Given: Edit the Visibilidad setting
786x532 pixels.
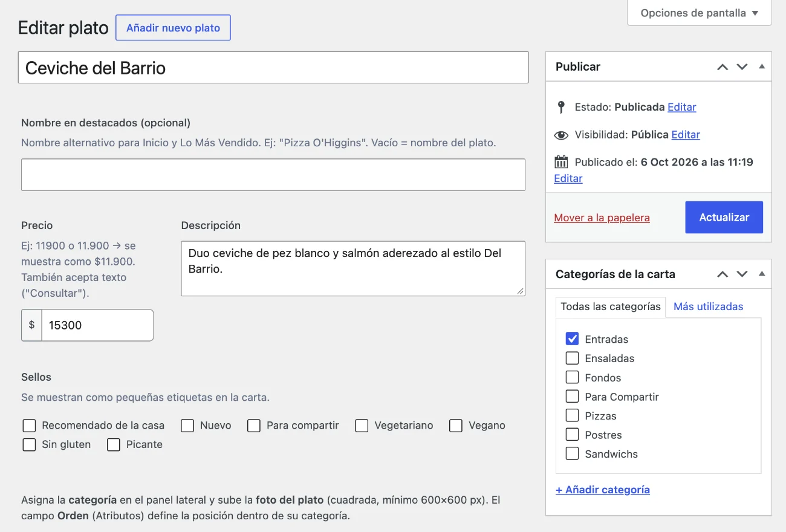Looking at the screenshot, I should [x=686, y=135].
